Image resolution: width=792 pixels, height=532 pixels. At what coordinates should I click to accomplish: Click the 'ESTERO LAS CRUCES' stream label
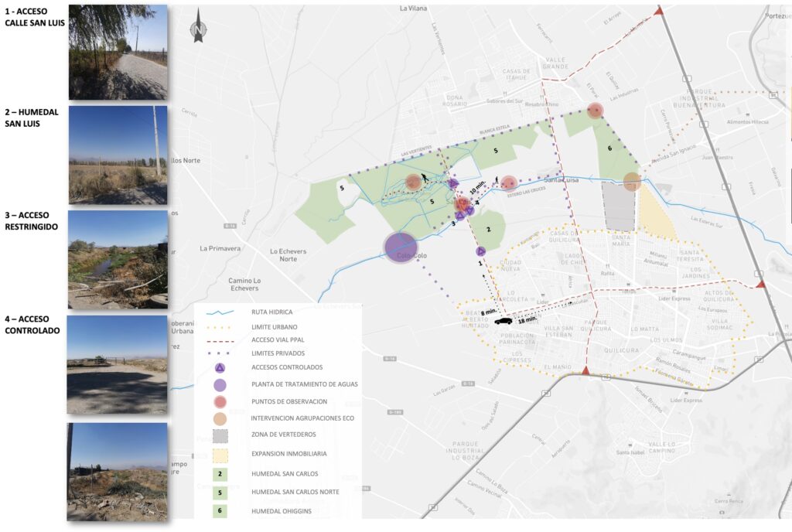click(526, 193)
